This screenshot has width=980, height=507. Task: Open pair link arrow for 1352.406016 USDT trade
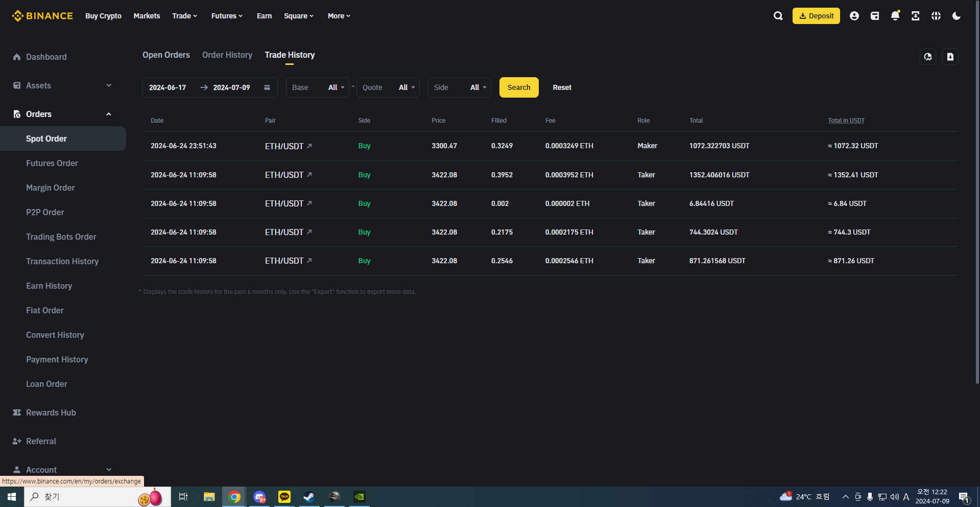pyautogui.click(x=309, y=175)
